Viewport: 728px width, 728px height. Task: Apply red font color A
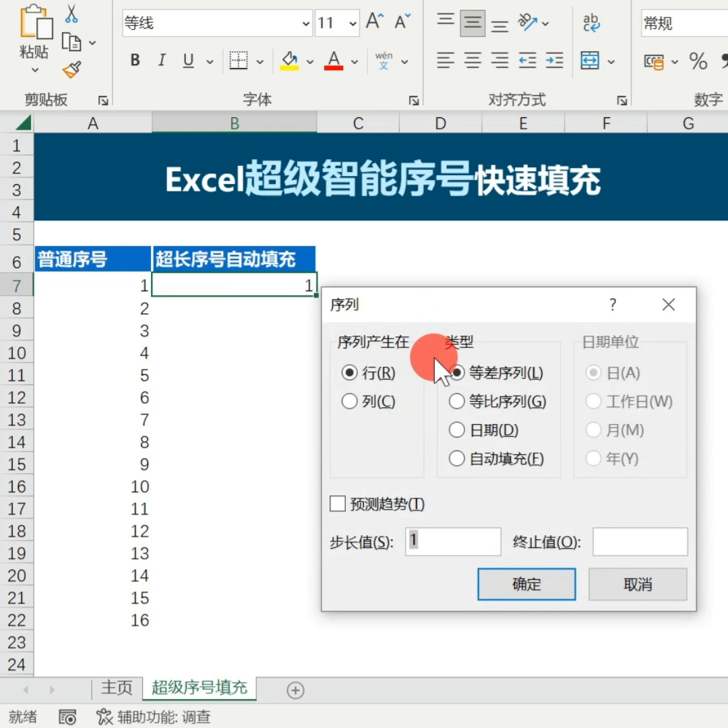coord(334,61)
